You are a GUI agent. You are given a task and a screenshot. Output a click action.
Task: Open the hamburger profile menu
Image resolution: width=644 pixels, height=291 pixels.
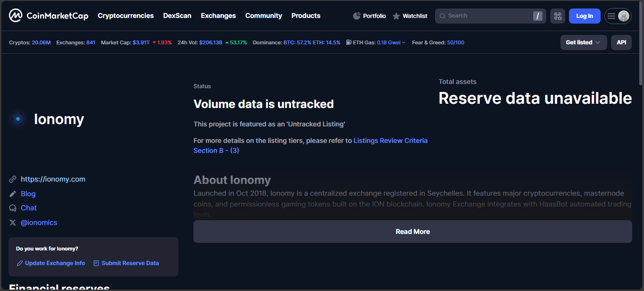(x=618, y=16)
